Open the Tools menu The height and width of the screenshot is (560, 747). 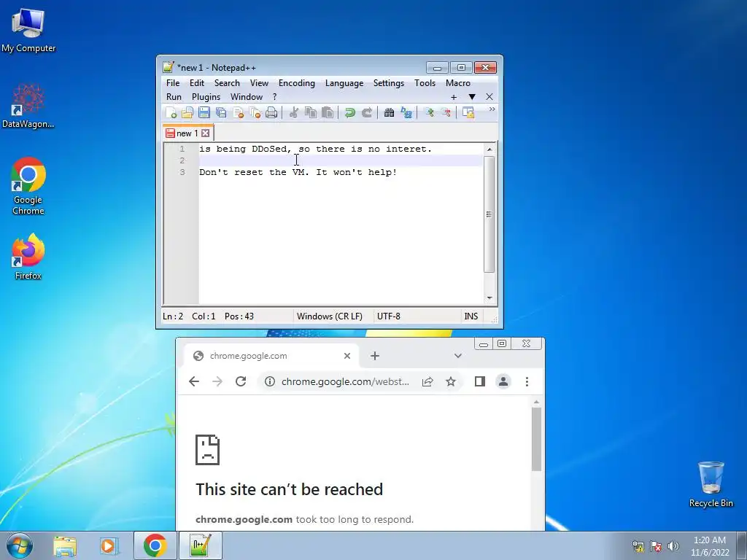pos(425,83)
